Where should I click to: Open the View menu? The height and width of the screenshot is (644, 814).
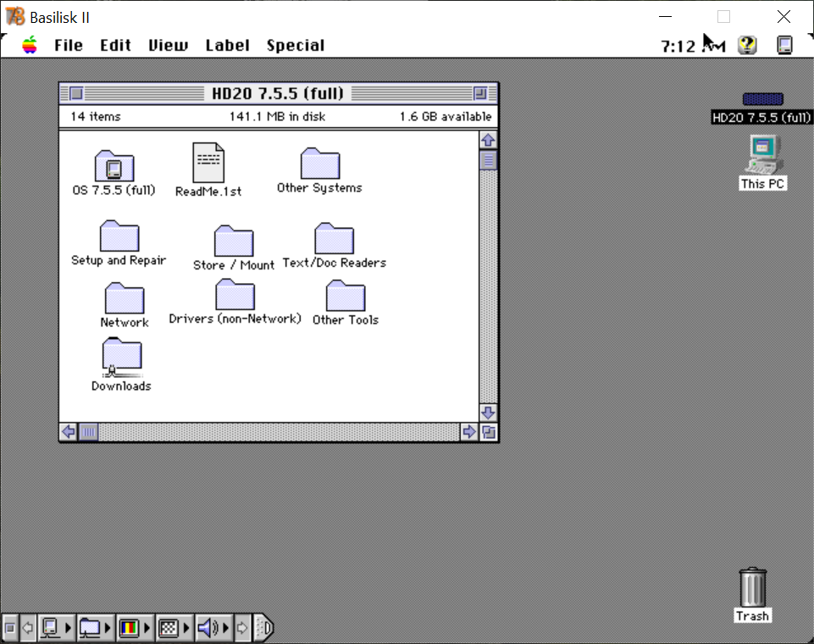click(169, 45)
